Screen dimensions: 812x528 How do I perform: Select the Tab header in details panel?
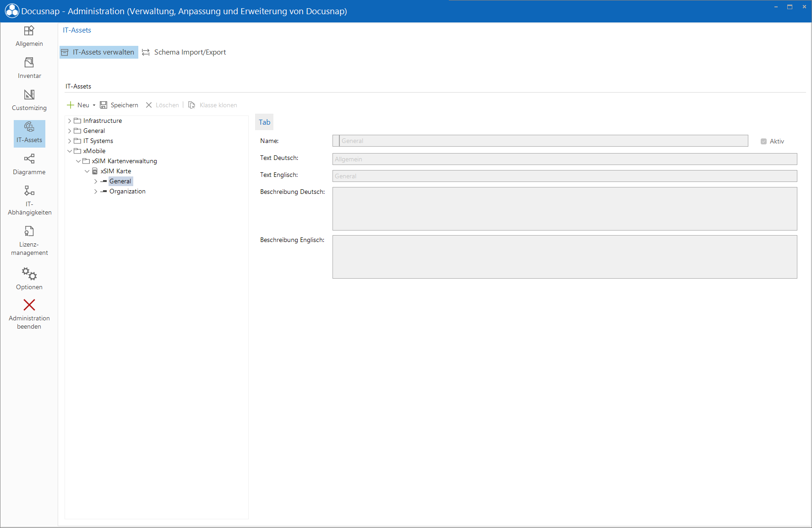264,122
